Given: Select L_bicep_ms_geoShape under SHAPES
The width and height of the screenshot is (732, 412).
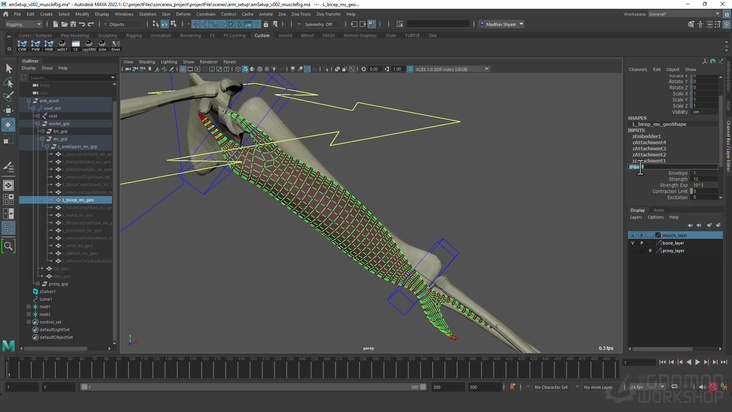Looking at the screenshot, I should [x=659, y=124].
